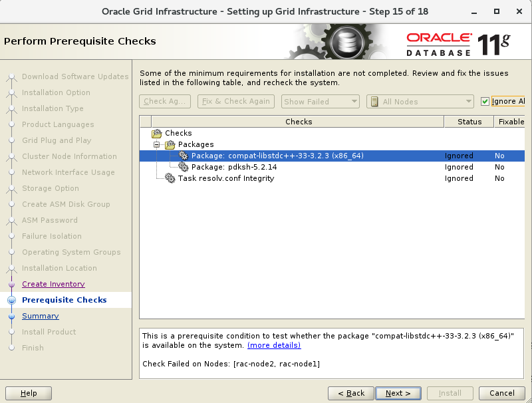Click the Download Software Updates step

pyautogui.click(x=75, y=76)
